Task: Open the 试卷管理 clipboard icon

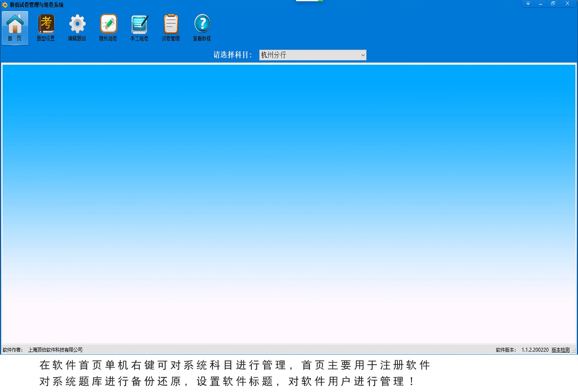Action: tap(171, 28)
